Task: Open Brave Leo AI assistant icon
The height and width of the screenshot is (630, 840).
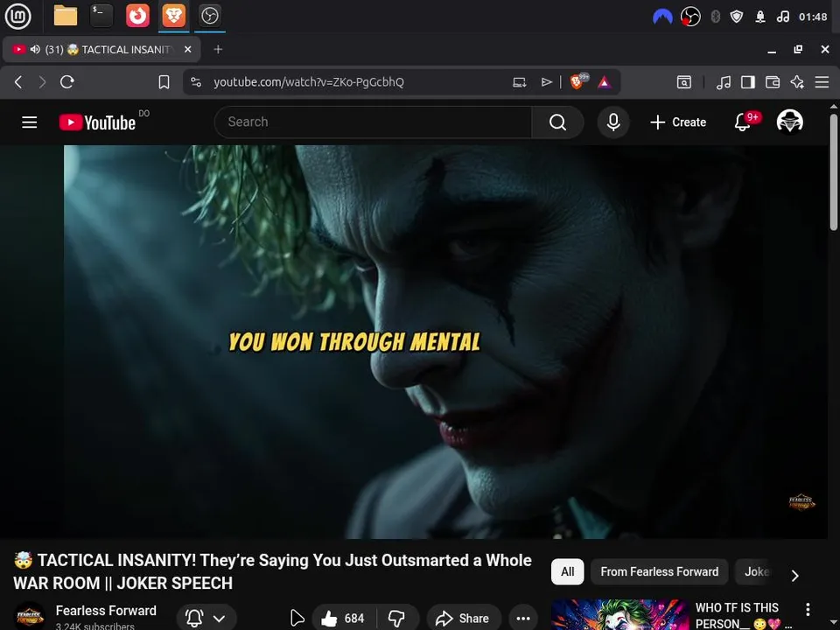Action: pos(797,82)
